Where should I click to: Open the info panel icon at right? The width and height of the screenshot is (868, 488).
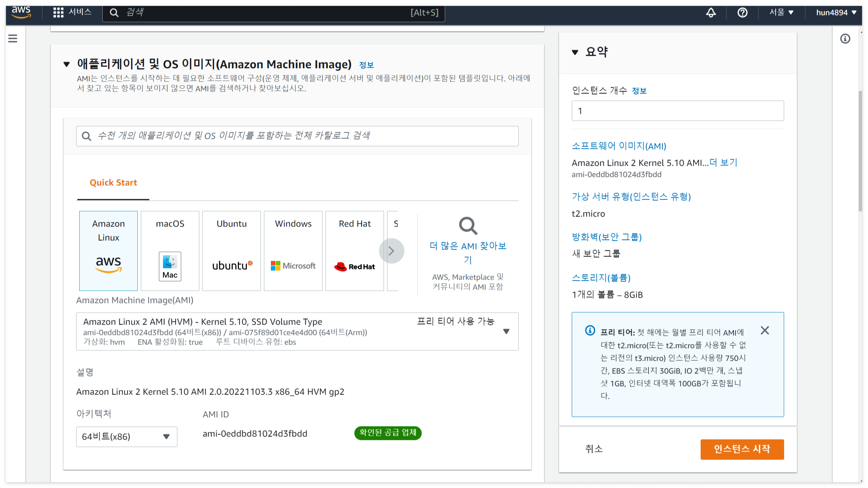[x=845, y=39]
